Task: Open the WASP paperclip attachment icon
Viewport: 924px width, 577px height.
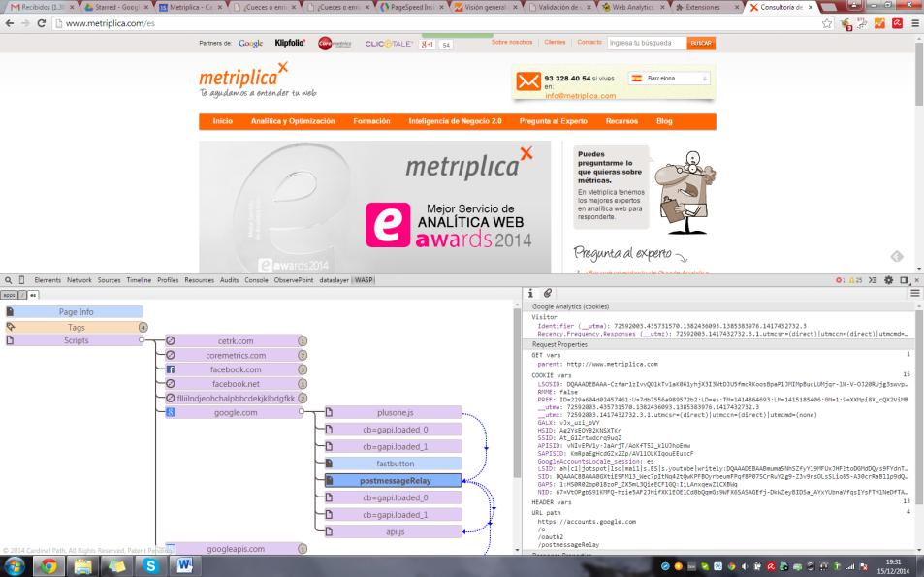Action: point(548,293)
